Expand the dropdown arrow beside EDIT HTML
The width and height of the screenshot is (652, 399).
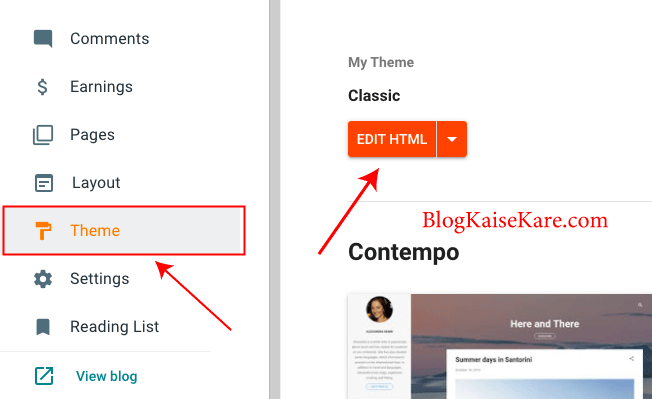pyautogui.click(x=452, y=139)
